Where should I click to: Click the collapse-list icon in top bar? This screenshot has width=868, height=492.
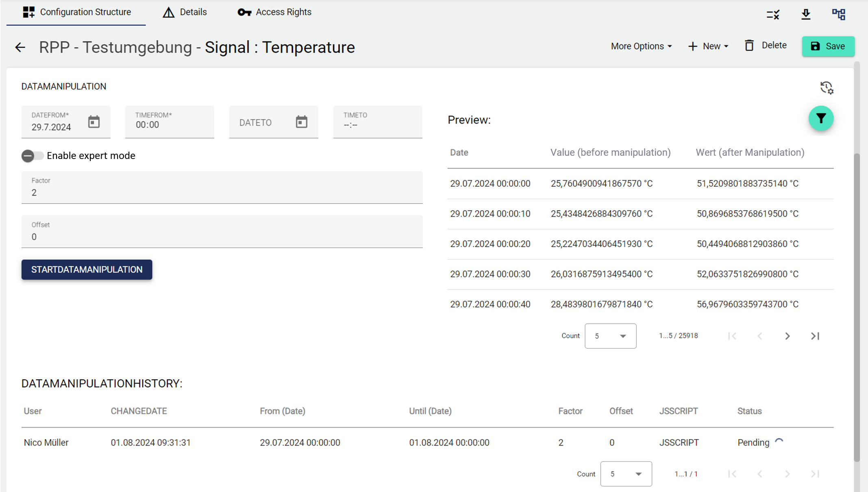[773, 15]
